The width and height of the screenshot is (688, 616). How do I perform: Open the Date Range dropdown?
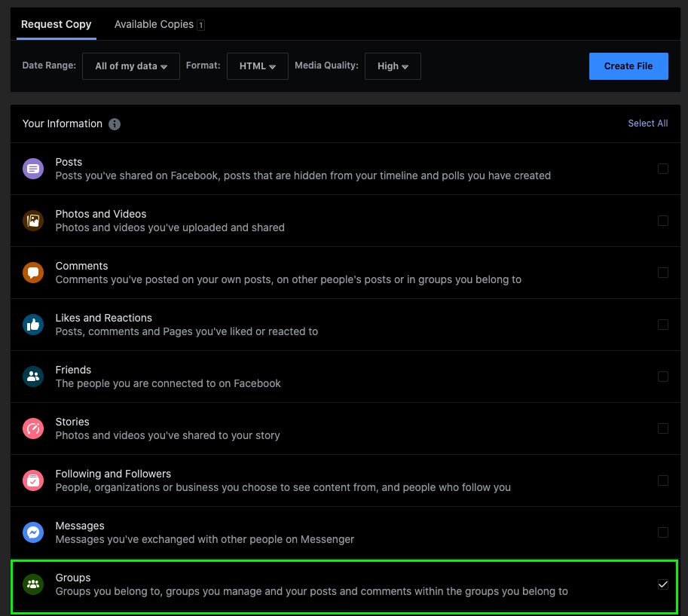131,66
